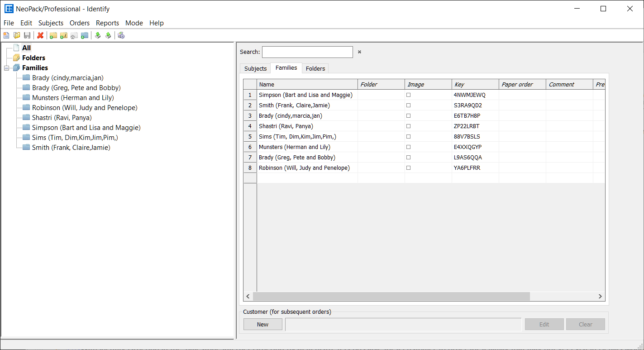
Task: Select Brady (Greg, Pete and Bobby) in tree
Action: click(x=76, y=88)
